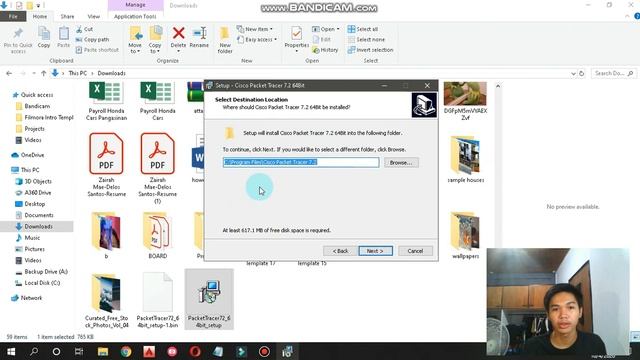
Task: Refresh the Downloads folder view
Action: (x=582, y=73)
